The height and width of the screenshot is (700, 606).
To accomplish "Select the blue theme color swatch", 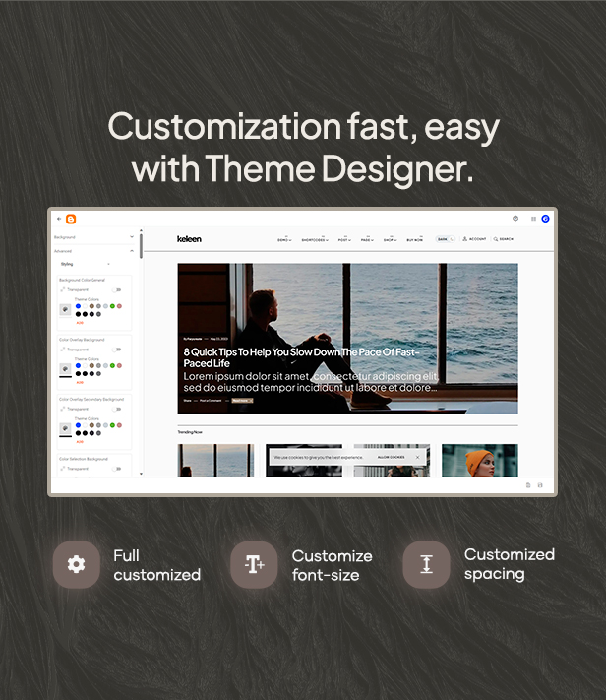I will tap(78, 306).
